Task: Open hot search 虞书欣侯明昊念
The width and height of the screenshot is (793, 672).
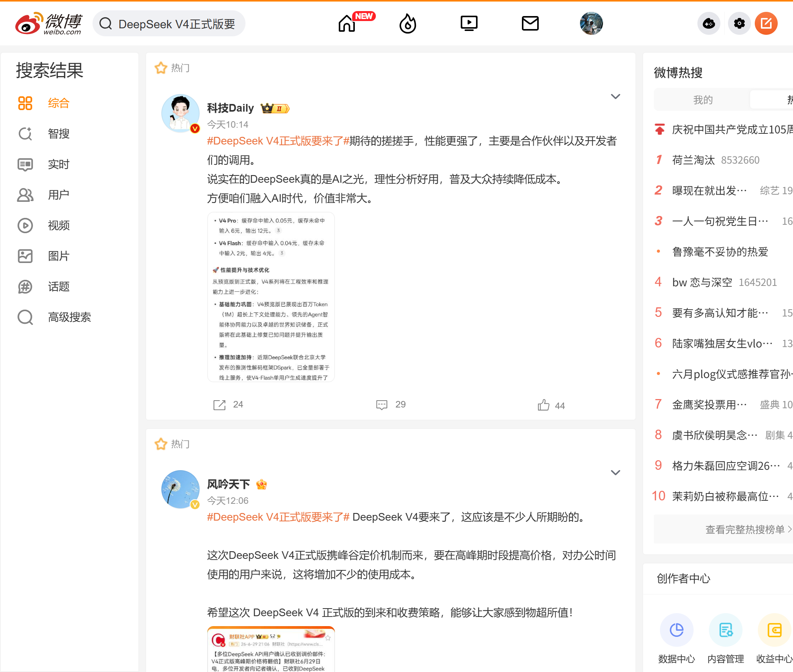Action: point(715,435)
